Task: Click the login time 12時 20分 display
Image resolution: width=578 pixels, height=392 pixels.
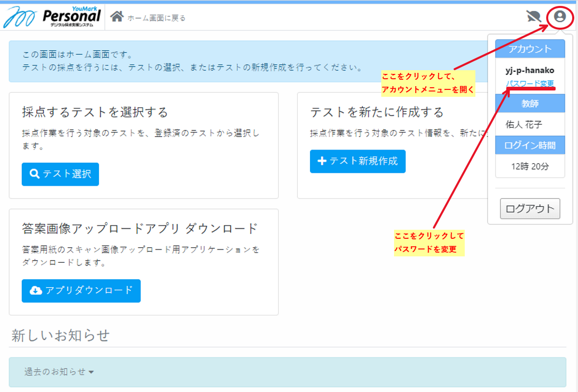Action: [x=530, y=166]
